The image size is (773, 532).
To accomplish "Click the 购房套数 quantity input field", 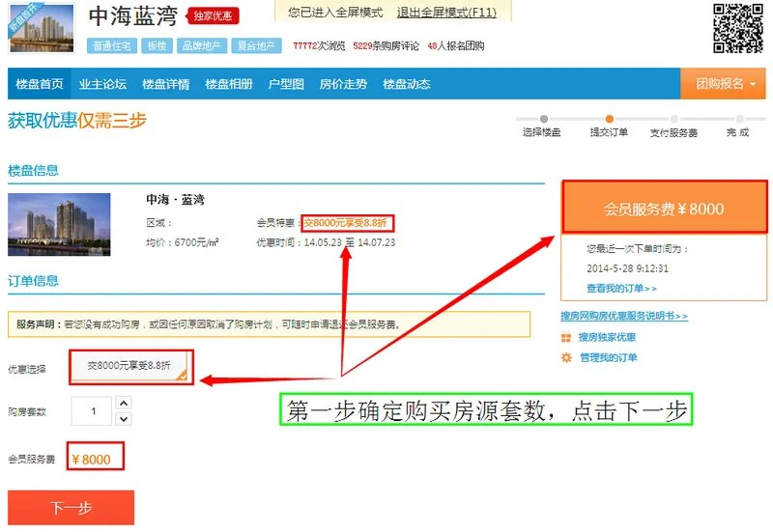I will (x=92, y=410).
